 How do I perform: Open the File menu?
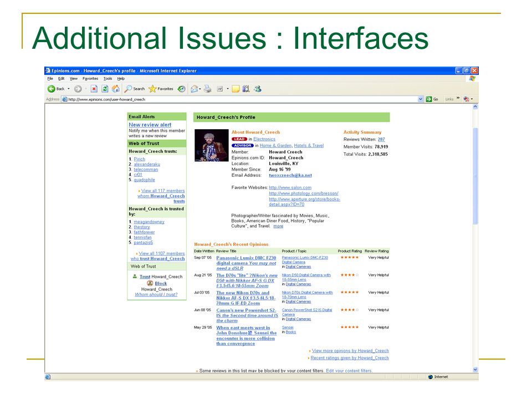(x=50, y=78)
